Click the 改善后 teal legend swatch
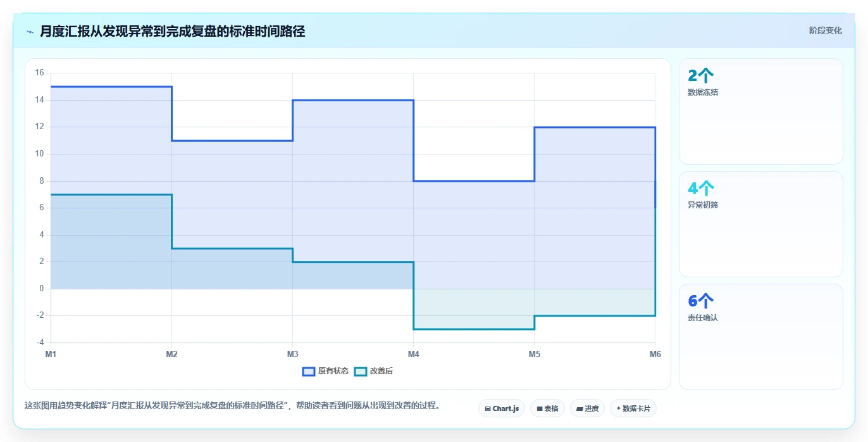 (x=361, y=371)
